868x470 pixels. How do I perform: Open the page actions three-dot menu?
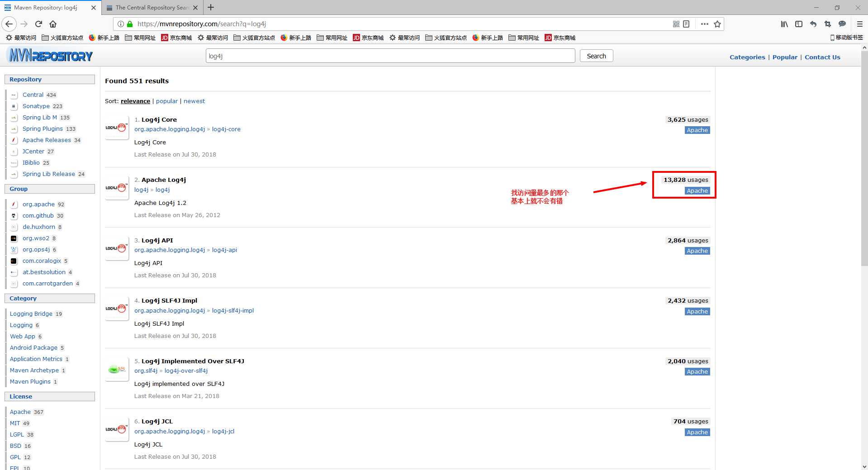click(704, 24)
